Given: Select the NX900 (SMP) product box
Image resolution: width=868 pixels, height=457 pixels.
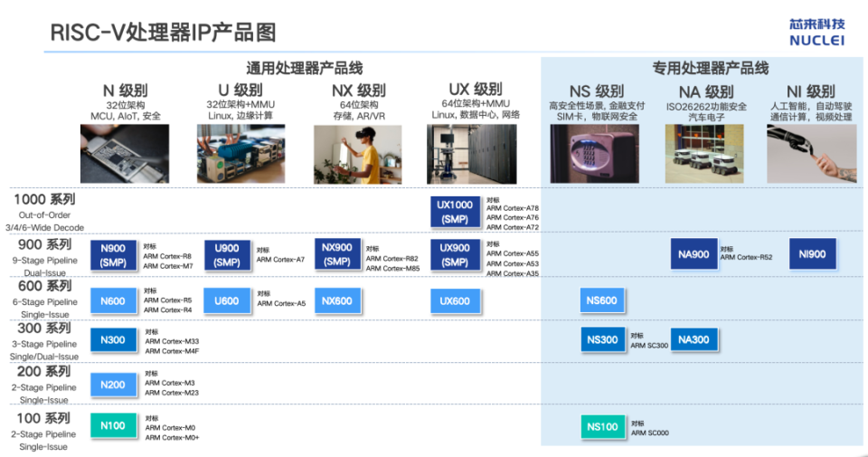Looking at the screenshot, I should pos(337,254).
